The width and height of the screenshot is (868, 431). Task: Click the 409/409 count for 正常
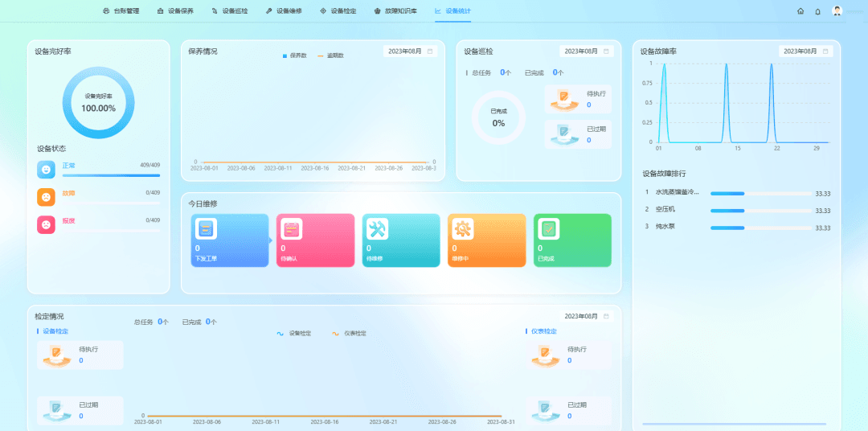pos(150,165)
